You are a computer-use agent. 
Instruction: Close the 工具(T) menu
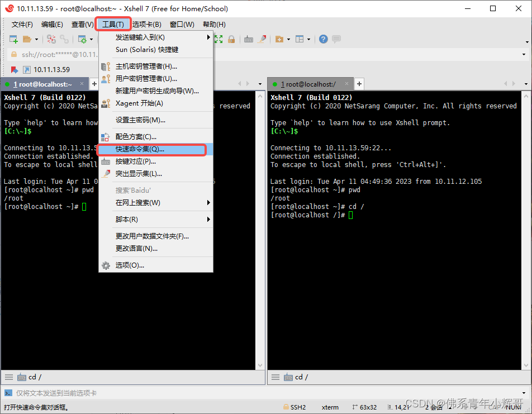113,25
